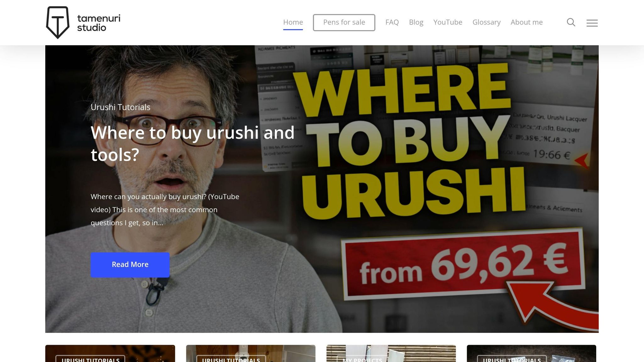Click the tamenuri studio shield logo
Viewport: 644px width, 362px height.
(58, 23)
